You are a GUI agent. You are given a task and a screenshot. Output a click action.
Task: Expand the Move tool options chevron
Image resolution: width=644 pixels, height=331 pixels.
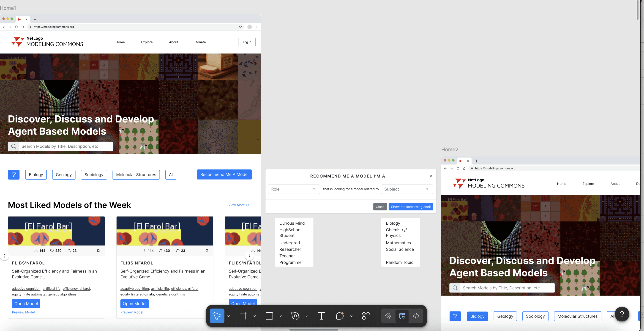pos(229,316)
